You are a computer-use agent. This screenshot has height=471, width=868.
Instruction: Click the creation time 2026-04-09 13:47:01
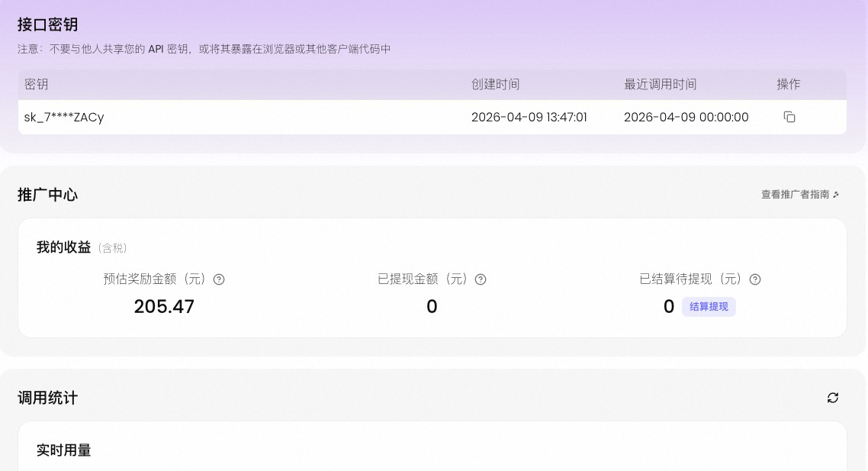click(529, 118)
